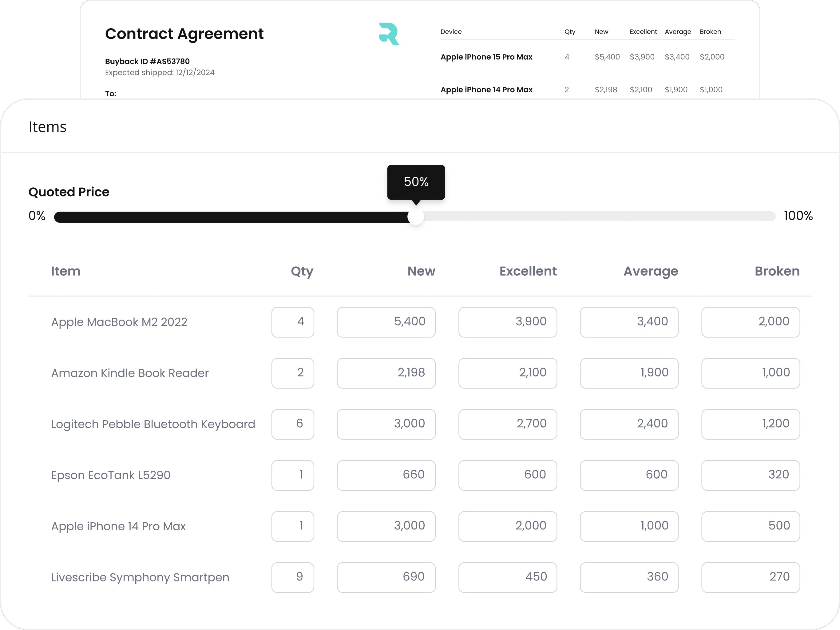Viewport: 840px width, 630px height.
Task: Edit Excellent price for Logitech Pebble Bluetooth Keyboard
Action: (508, 424)
